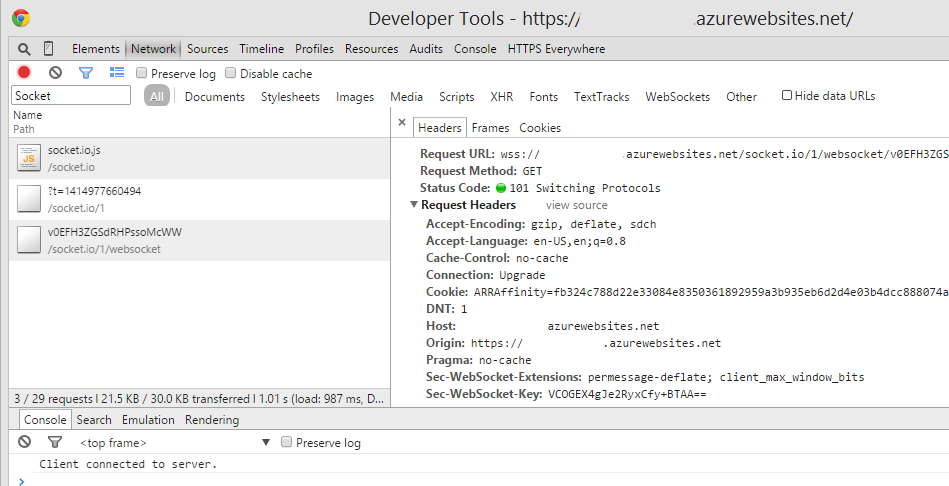
Task: Select the socket.io.js JS file icon
Action: [28, 158]
